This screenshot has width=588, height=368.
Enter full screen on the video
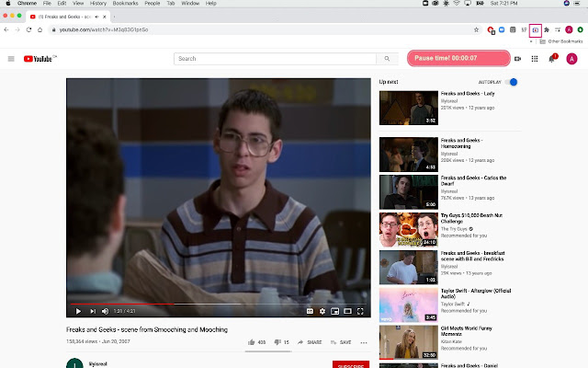[x=360, y=311]
